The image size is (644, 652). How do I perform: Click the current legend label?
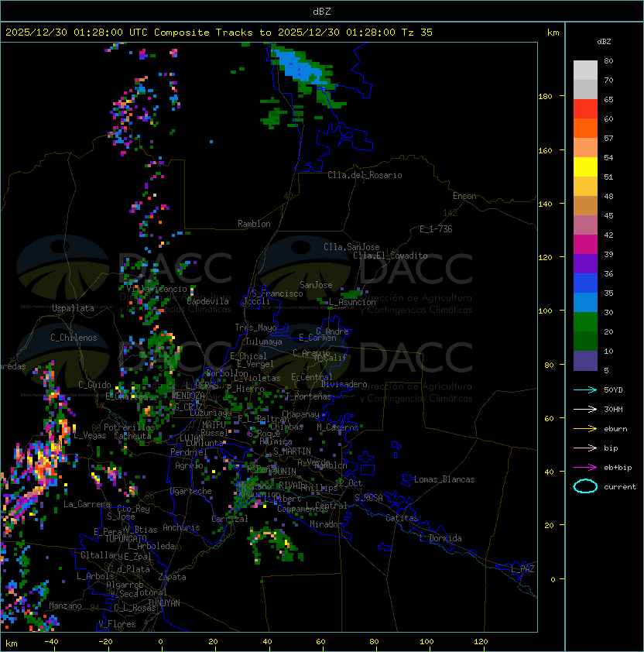pos(620,487)
